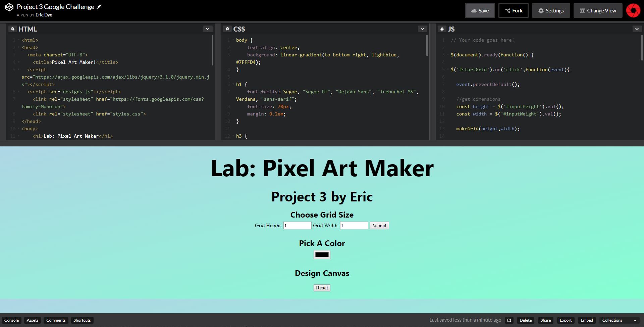The width and height of the screenshot is (644, 327).
Task: Open the Assets panel
Action: 33,320
